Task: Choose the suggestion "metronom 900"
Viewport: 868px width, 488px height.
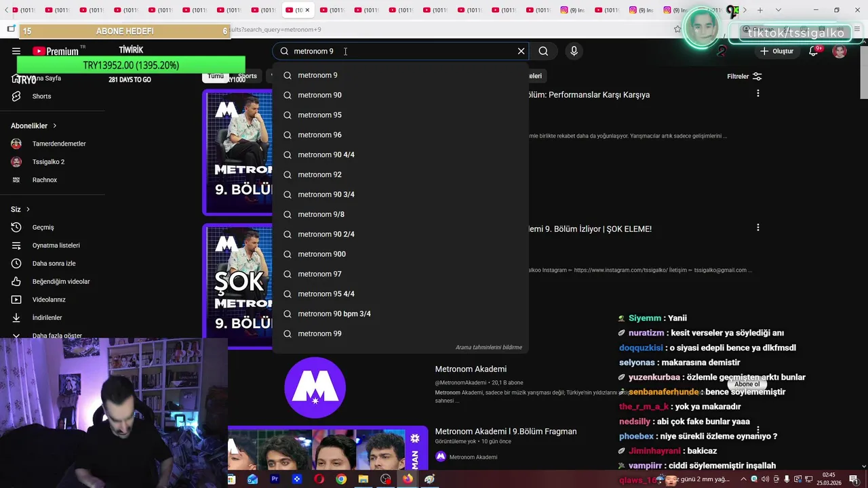Action: [400, 254]
